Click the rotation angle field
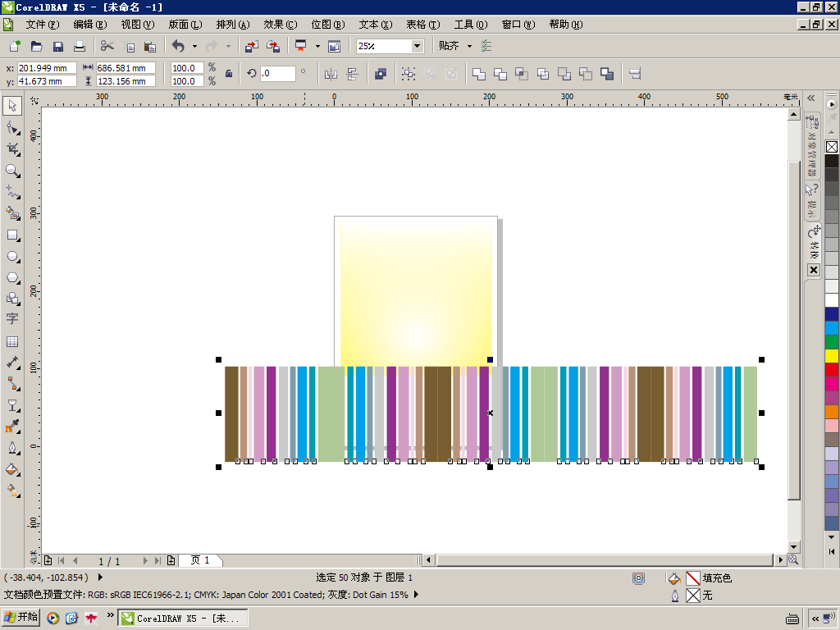This screenshot has width=840, height=630. point(277,73)
